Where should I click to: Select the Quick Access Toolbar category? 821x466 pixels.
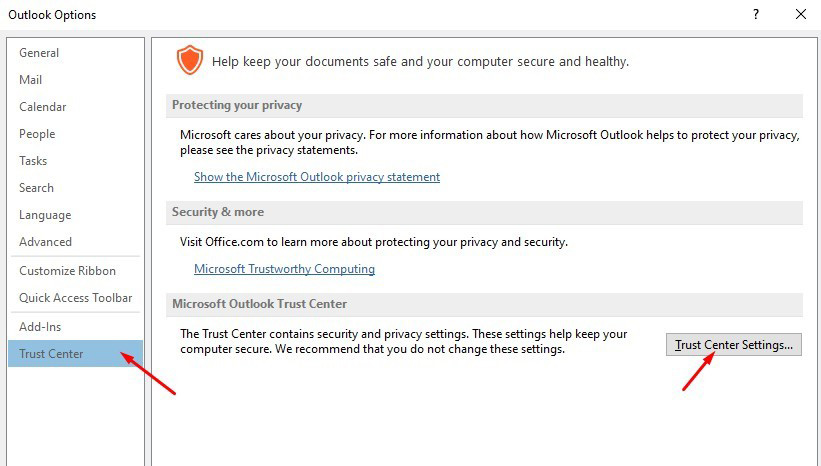(76, 298)
